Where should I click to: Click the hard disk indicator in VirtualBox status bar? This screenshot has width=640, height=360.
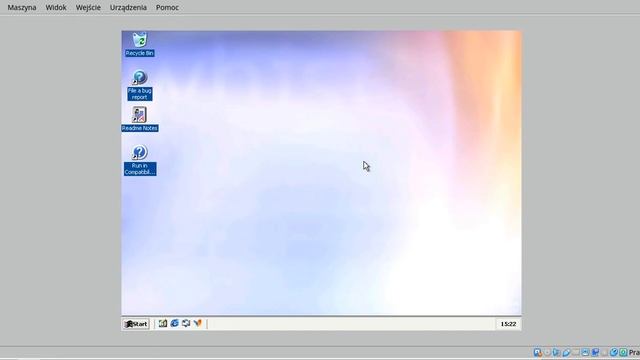(538, 352)
